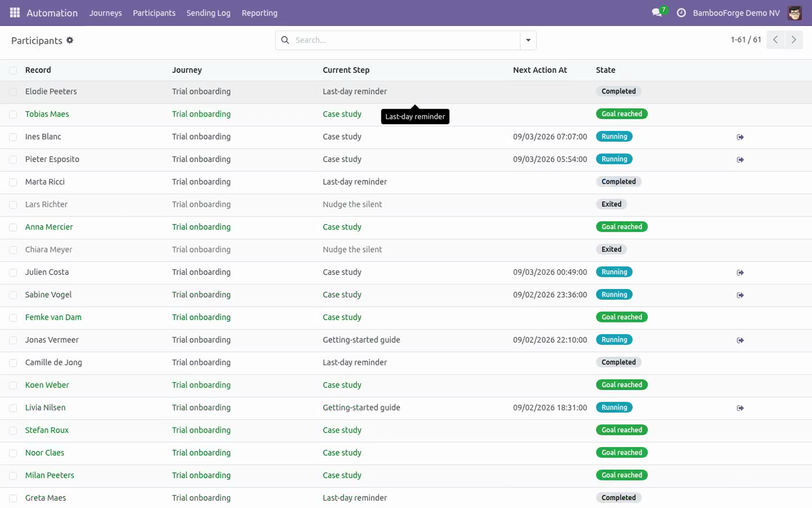This screenshot has height=508, width=812.
Task: Click the Automation app title
Action: point(52,13)
